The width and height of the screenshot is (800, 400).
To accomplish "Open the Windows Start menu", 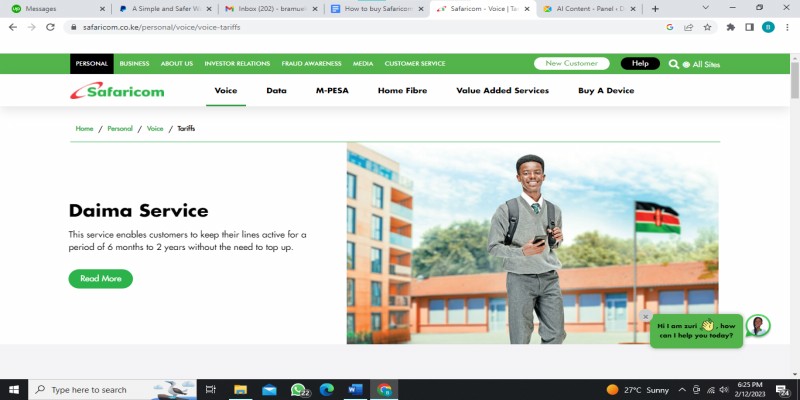I will [x=14, y=390].
